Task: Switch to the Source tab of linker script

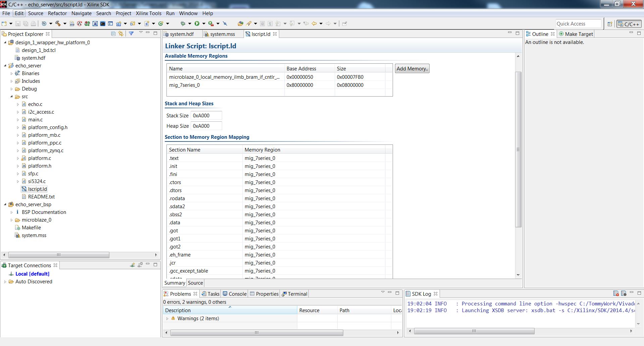Action: tap(195, 283)
